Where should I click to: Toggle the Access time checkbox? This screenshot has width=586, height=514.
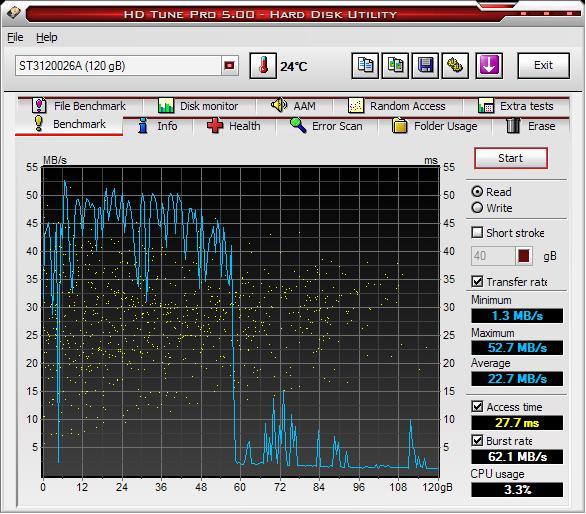click(x=477, y=406)
